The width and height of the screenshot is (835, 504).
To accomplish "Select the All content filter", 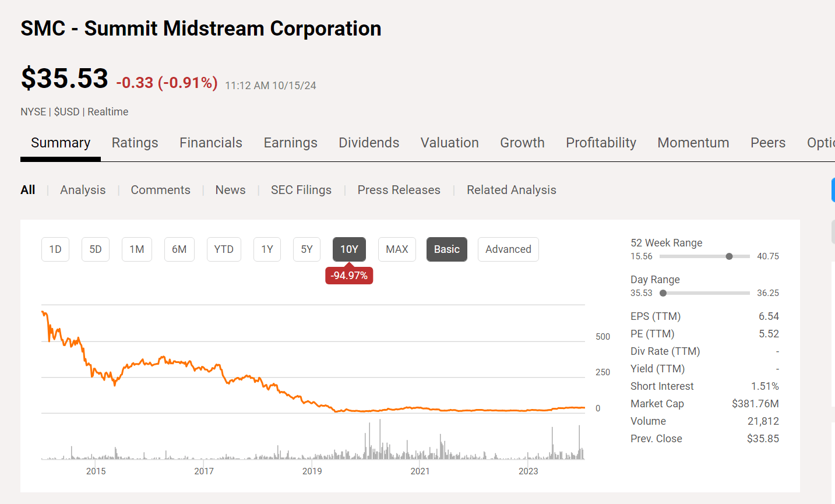I will (x=27, y=189).
